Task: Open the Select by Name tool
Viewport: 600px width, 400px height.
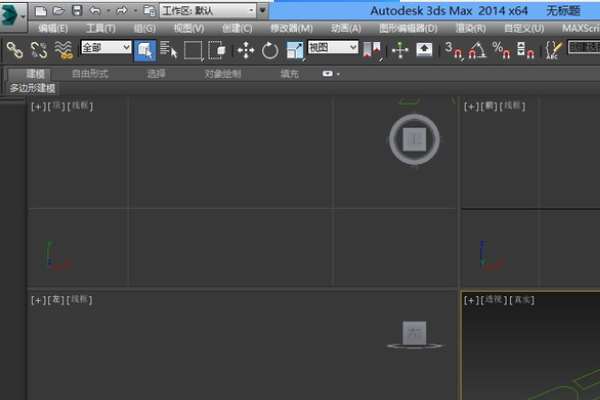Action: tap(168, 50)
